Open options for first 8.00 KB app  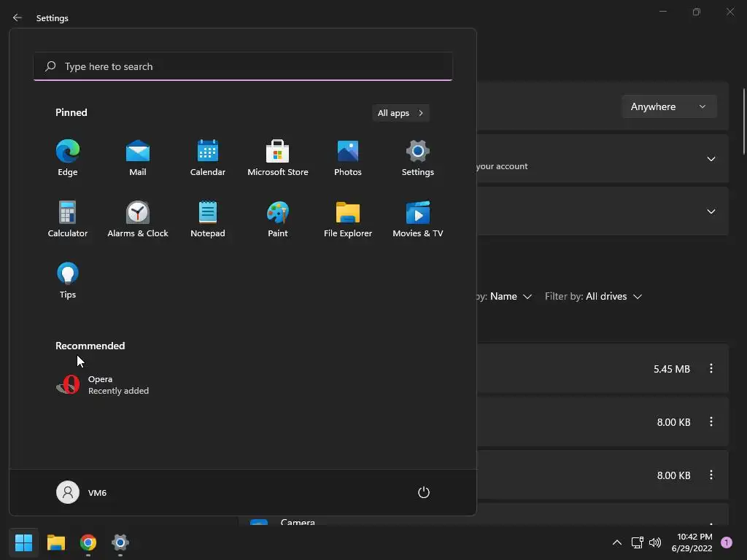click(x=711, y=422)
